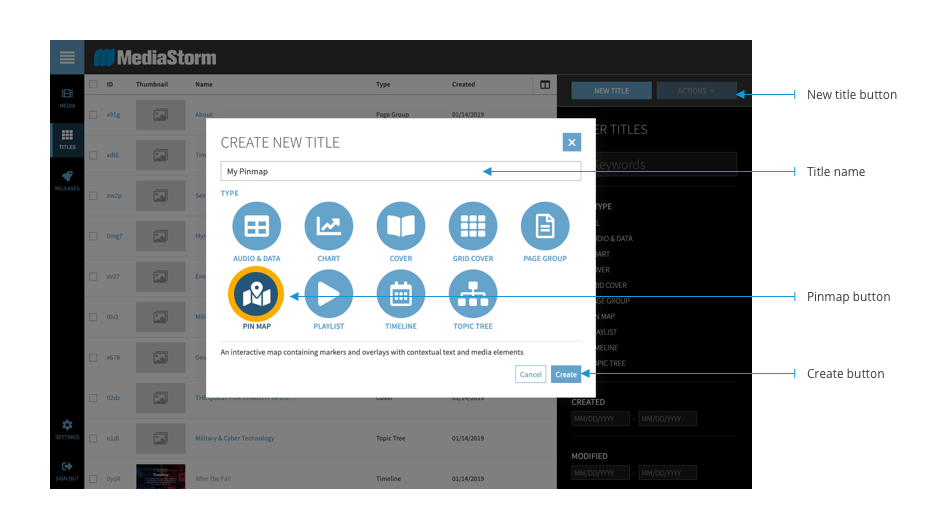
Task: Choose the Audio & Data type icon
Action: 257,226
